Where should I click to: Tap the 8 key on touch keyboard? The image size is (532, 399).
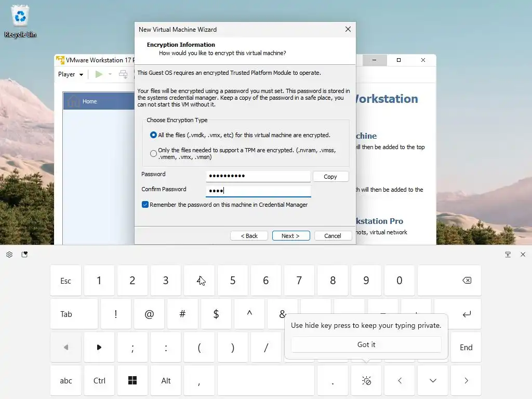click(x=332, y=281)
